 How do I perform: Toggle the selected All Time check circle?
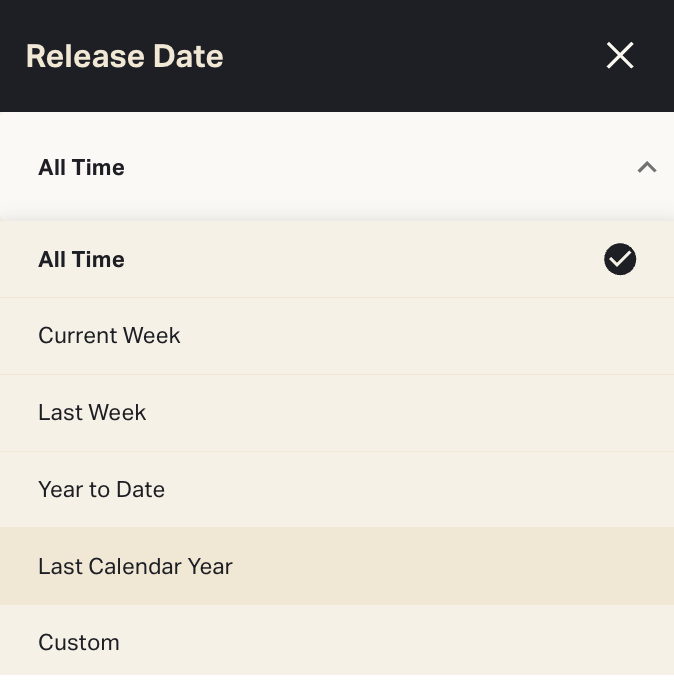620,260
